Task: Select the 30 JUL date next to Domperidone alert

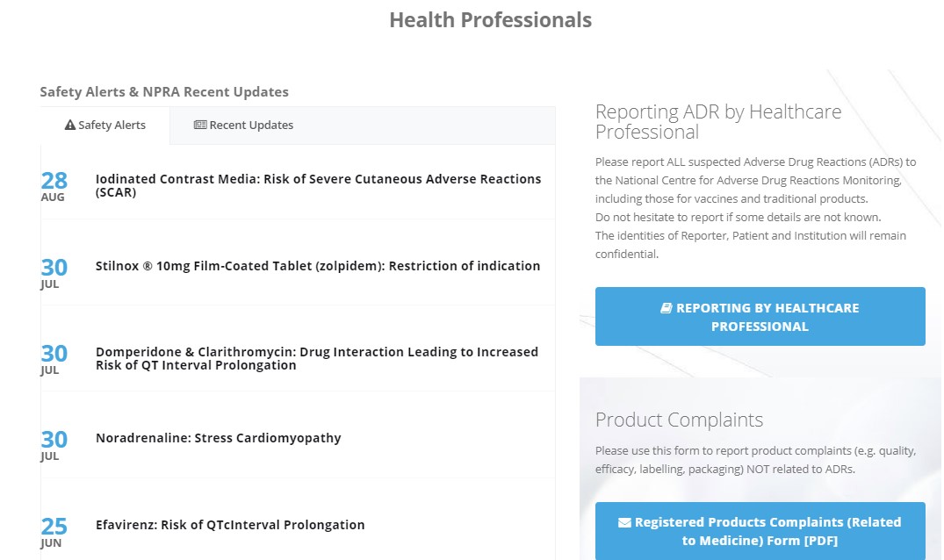Action: tap(54, 358)
